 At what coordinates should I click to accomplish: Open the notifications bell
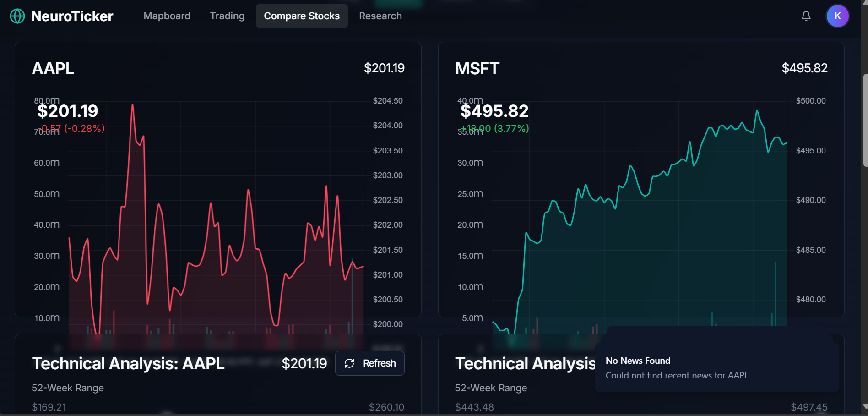point(806,16)
